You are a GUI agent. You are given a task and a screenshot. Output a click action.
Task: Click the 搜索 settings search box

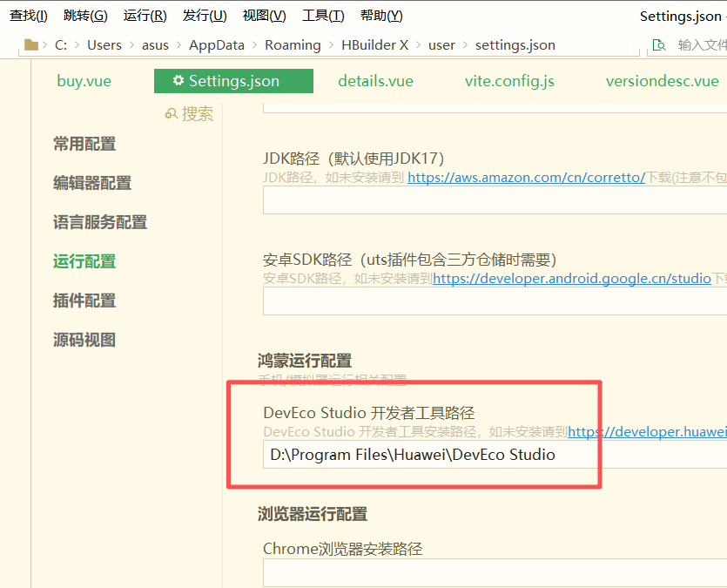[197, 113]
